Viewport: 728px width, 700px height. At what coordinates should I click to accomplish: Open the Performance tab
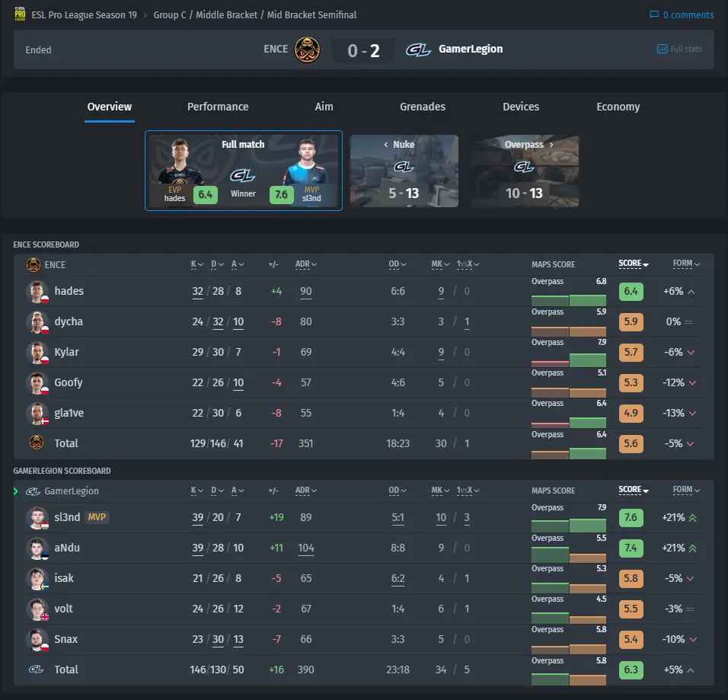[x=218, y=107]
